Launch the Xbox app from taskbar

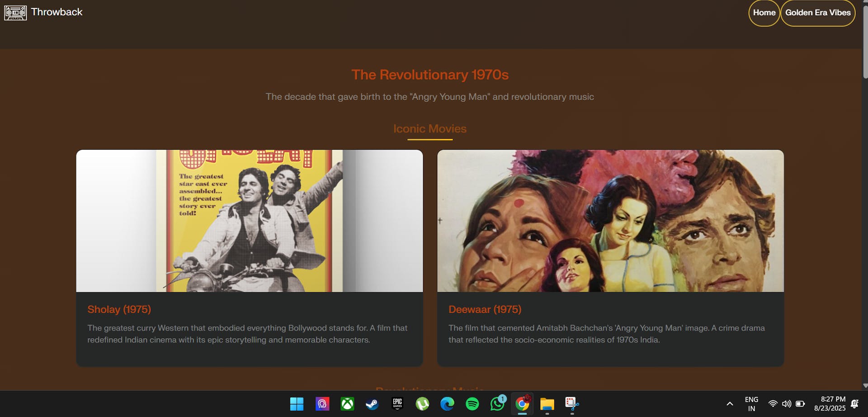coord(347,404)
